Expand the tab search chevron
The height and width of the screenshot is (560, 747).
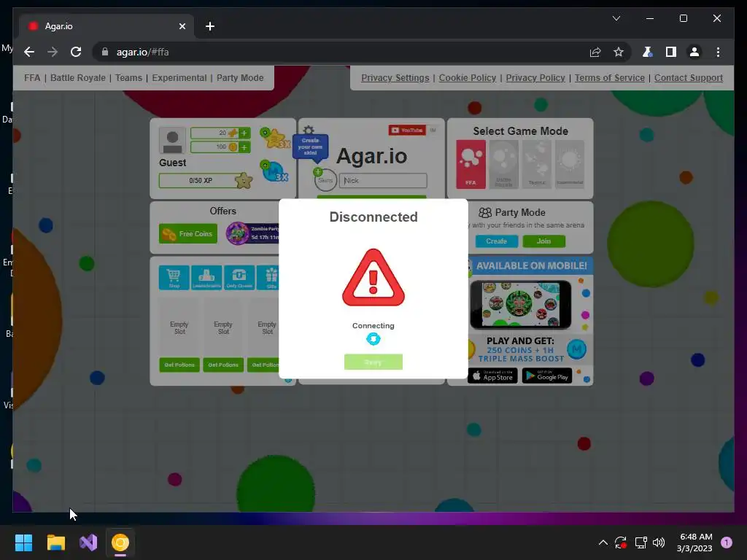pos(616,18)
